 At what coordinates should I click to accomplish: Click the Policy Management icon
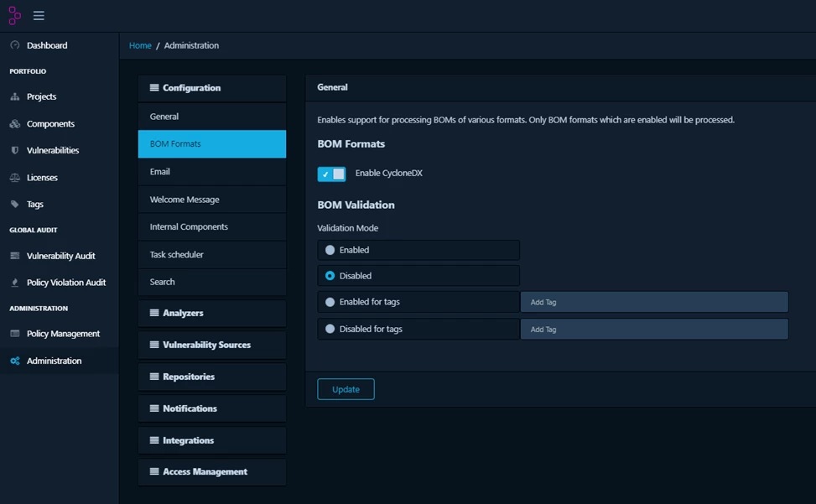tap(16, 334)
